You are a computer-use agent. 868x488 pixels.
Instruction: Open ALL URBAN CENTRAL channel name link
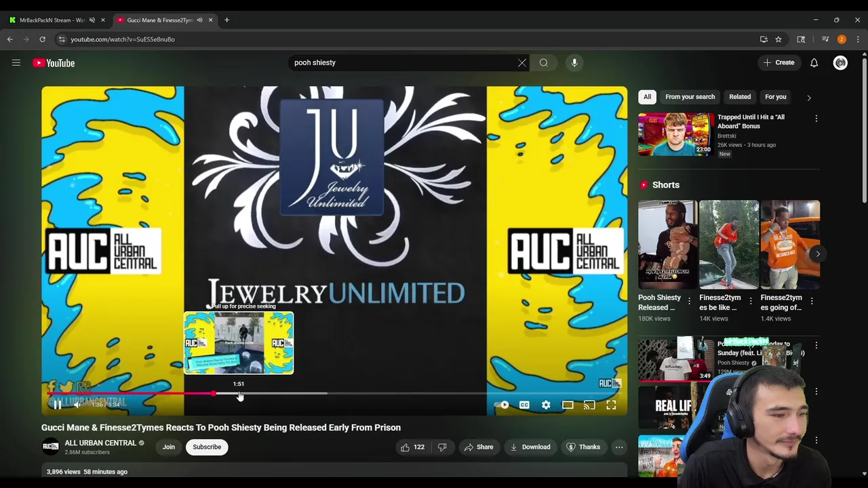coord(100,443)
